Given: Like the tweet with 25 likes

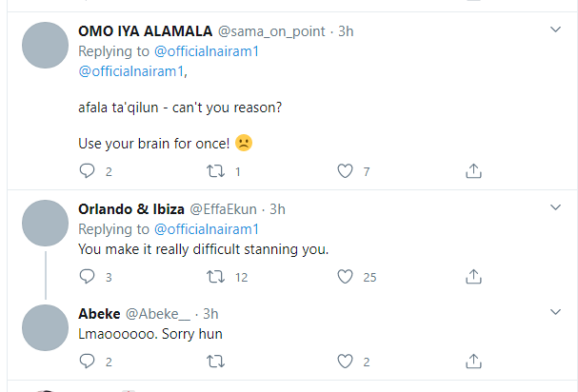Looking at the screenshot, I should pos(345,277).
